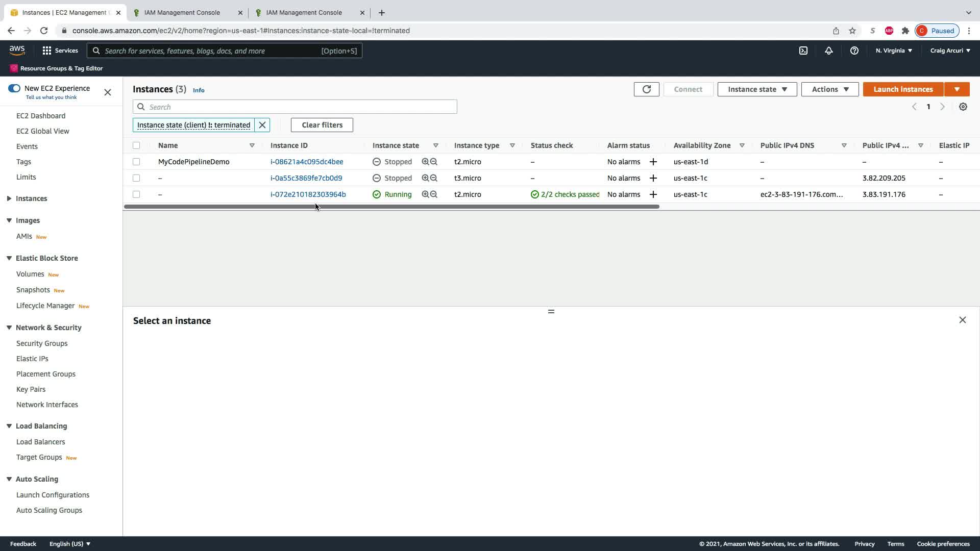Viewport: 980px width, 551px height.
Task: Open Security Groups in the sidebar
Action: (42, 343)
